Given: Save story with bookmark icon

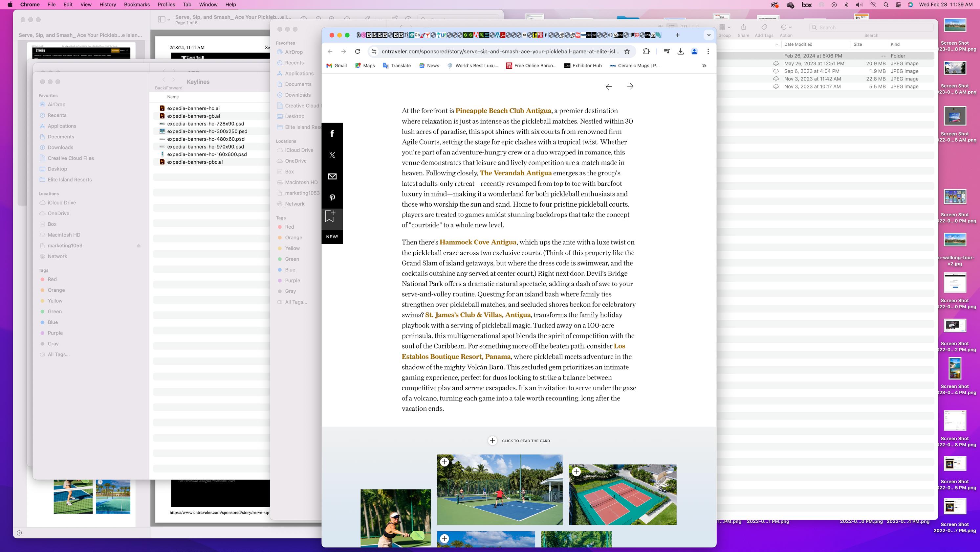Looking at the screenshot, I should (330, 216).
